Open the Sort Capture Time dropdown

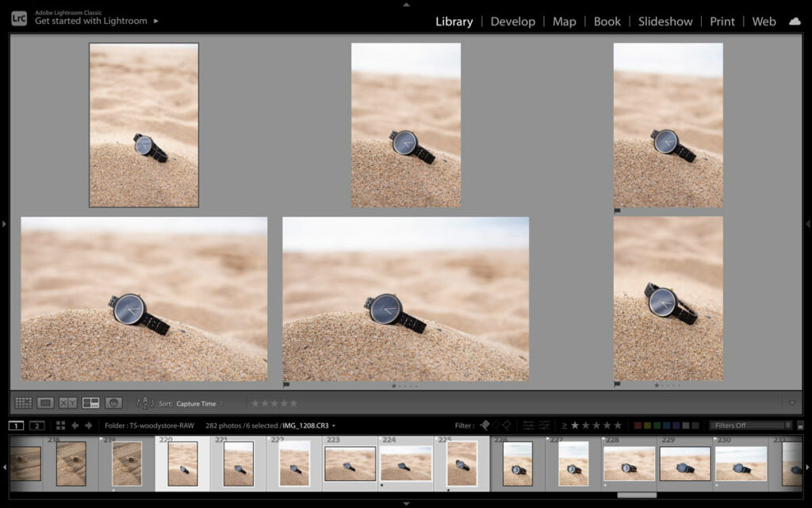click(198, 403)
